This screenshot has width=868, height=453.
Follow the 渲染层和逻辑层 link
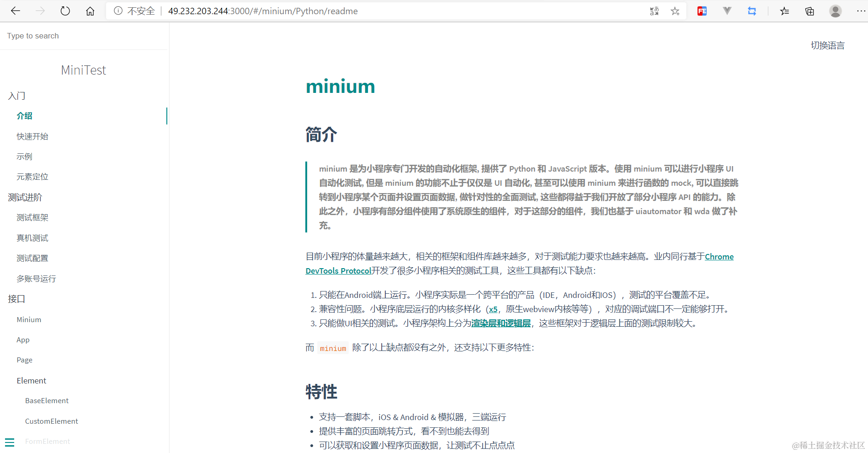coord(501,324)
